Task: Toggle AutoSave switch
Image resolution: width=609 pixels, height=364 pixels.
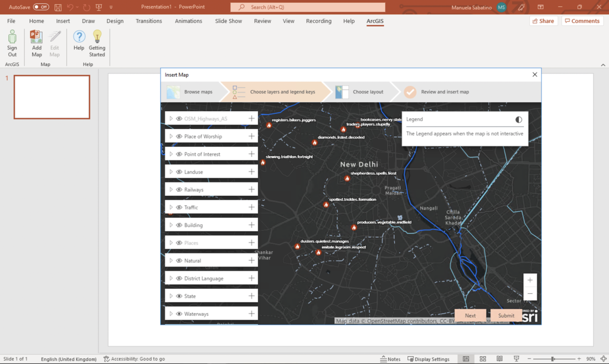Action: [41, 7]
